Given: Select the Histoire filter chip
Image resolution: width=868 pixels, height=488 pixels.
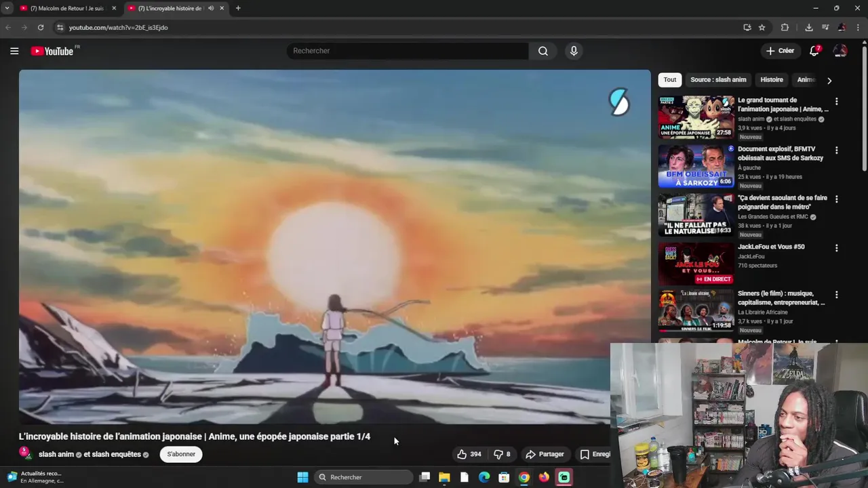Looking at the screenshot, I should coord(772,79).
